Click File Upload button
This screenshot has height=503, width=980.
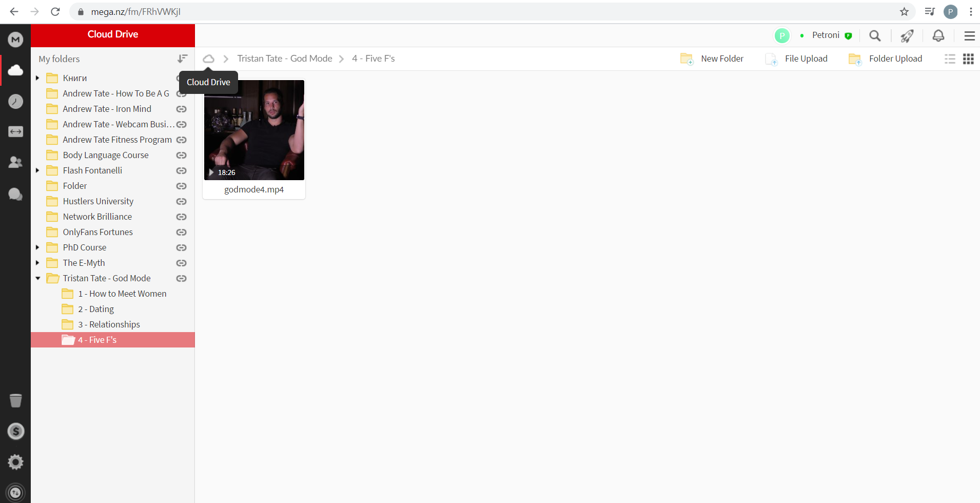[796, 59]
